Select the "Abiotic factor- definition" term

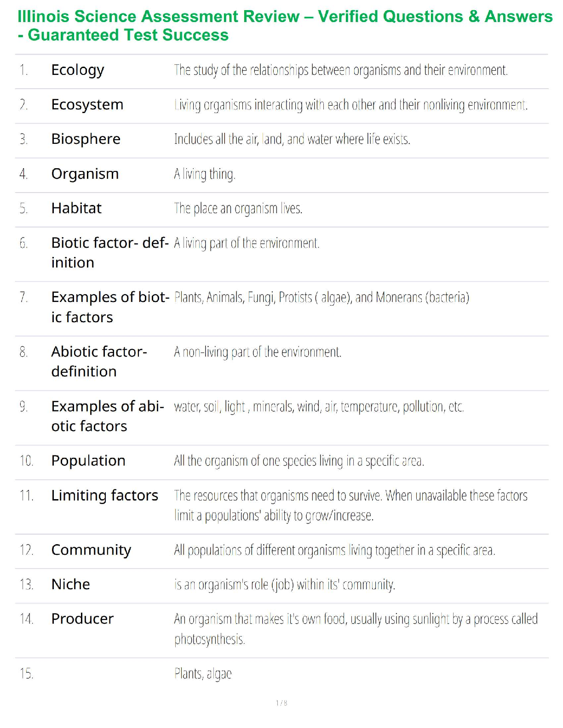pyautogui.click(x=99, y=361)
